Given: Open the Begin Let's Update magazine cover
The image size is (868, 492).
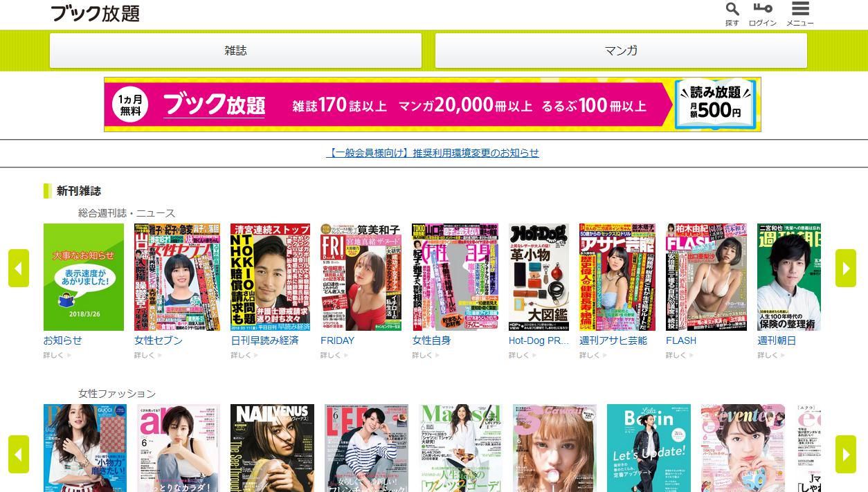Looking at the screenshot, I should [x=649, y=448].
